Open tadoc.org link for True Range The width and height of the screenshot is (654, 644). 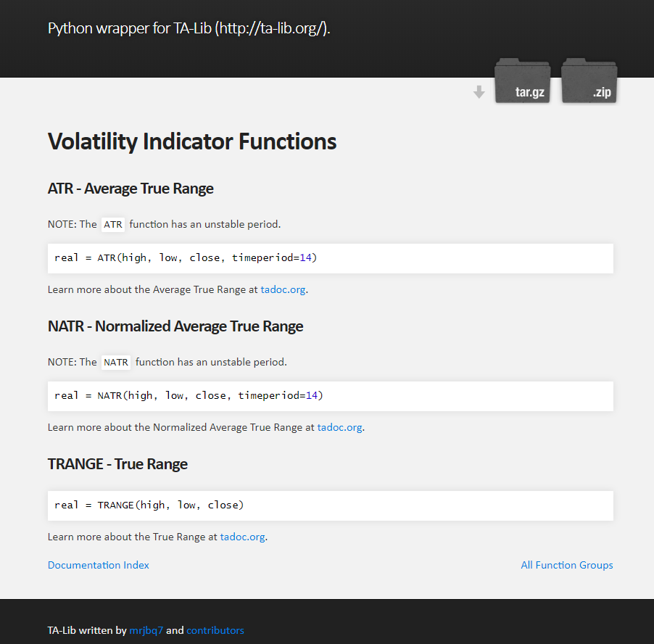click(242, 537)
